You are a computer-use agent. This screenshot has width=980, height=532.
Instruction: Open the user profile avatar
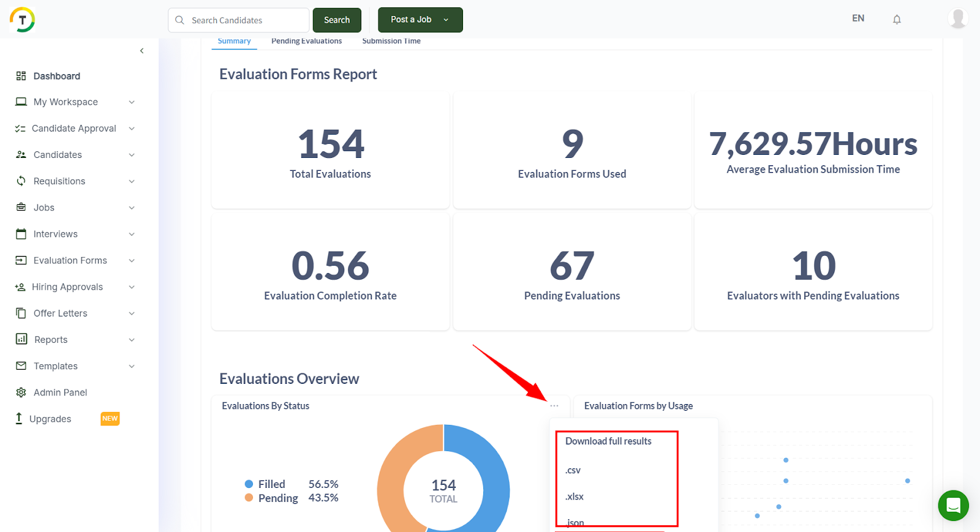click(x=957, y=18)
